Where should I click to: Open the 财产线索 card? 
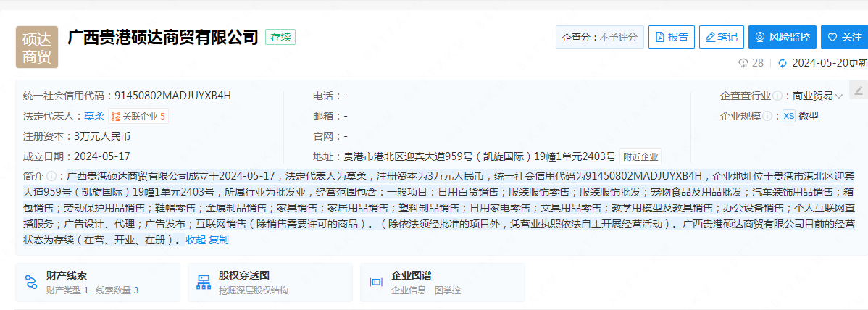tap(98, 282)
